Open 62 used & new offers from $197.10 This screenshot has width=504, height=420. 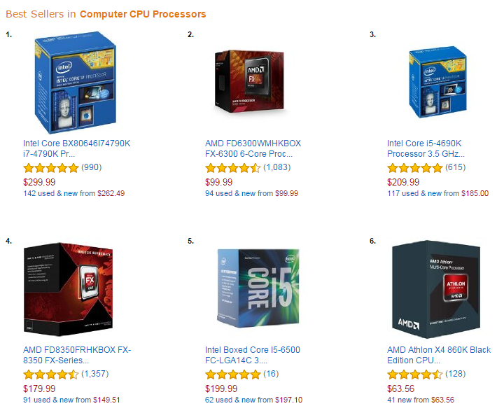click(x=253, y=400)
